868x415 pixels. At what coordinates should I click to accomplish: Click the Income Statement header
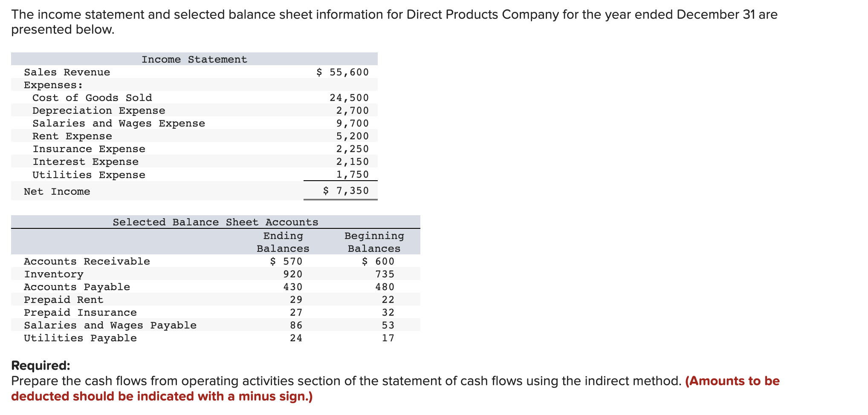point(194,59)
